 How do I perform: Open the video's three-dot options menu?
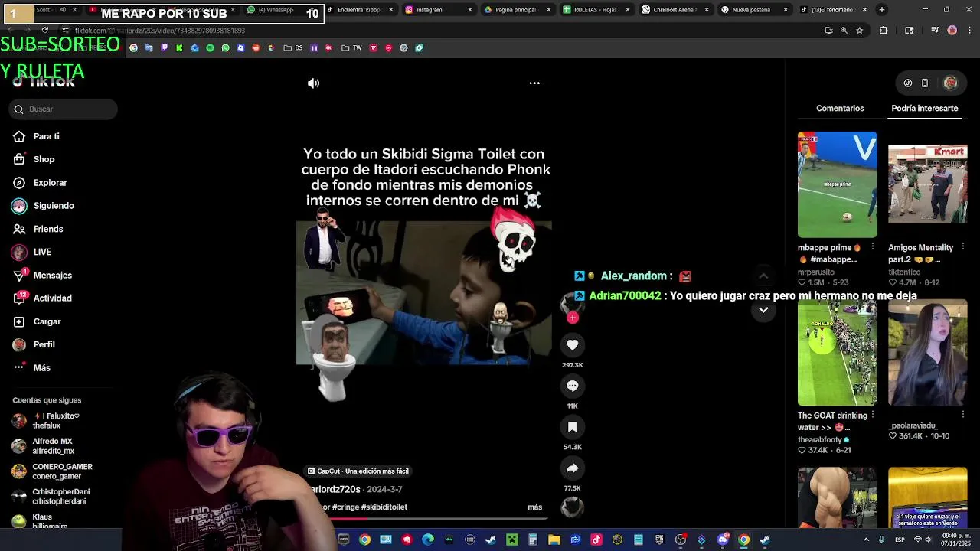point(534,83)
